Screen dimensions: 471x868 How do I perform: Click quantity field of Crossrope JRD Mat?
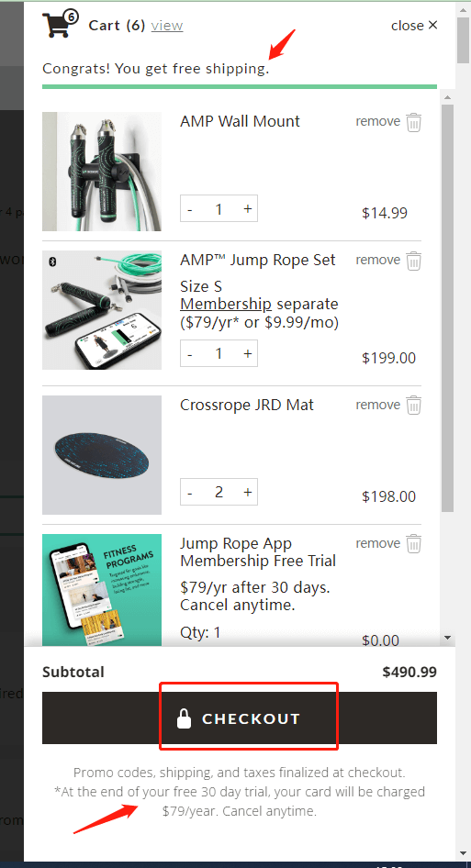click(x=219, y=492)
